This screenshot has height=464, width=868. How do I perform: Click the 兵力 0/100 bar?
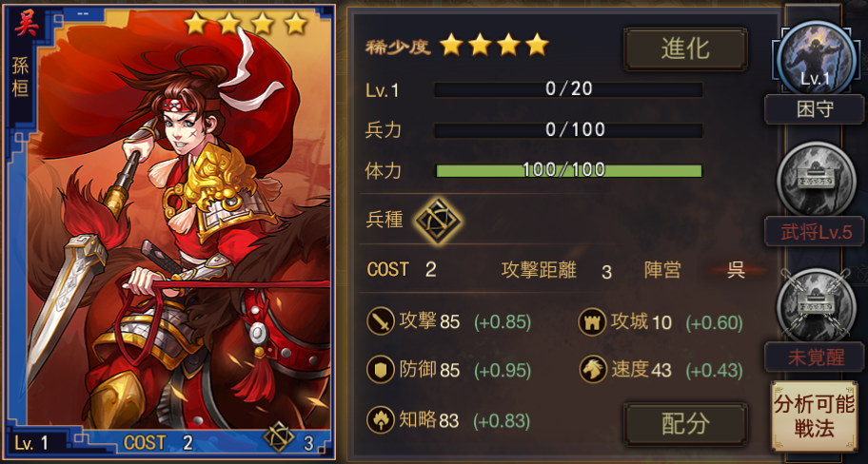[568, 130]
